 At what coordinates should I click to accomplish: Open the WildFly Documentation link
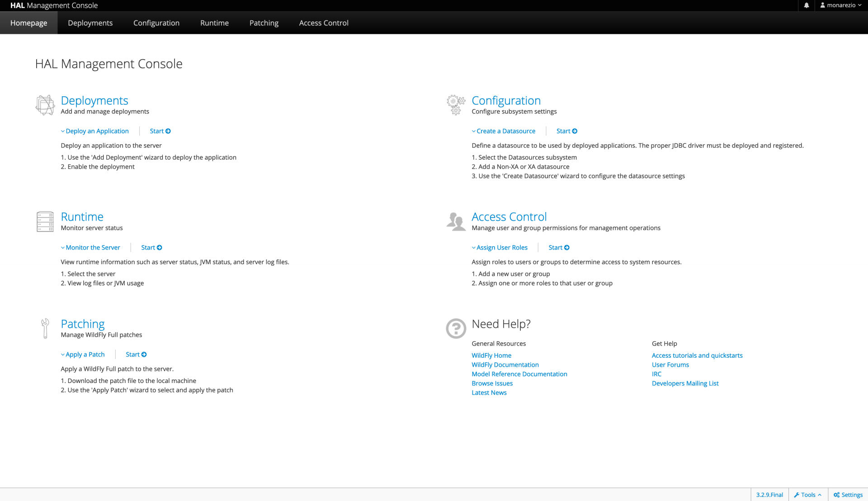coord(505,365)
